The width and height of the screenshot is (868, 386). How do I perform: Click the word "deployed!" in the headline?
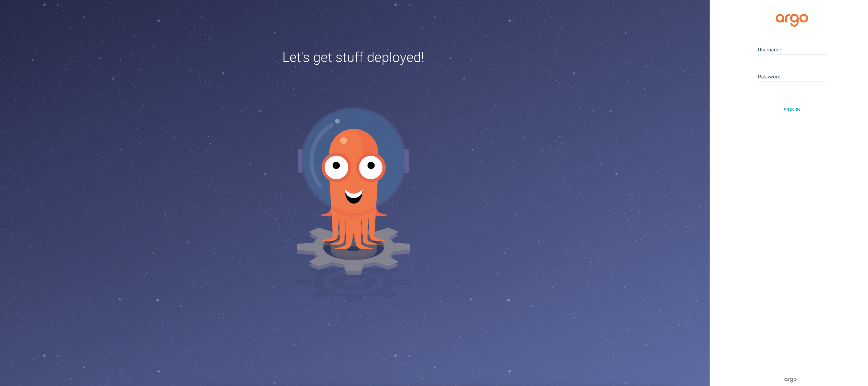point(395,58)
